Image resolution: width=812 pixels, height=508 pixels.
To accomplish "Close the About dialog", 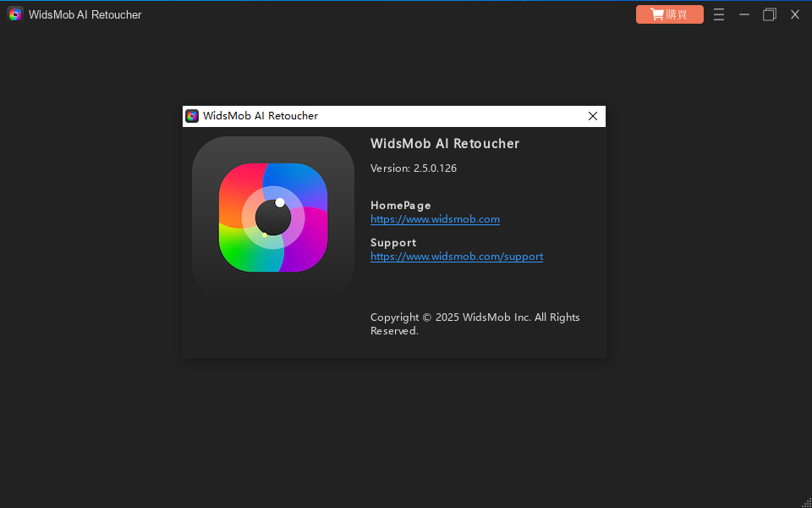I will pos(593,116).
